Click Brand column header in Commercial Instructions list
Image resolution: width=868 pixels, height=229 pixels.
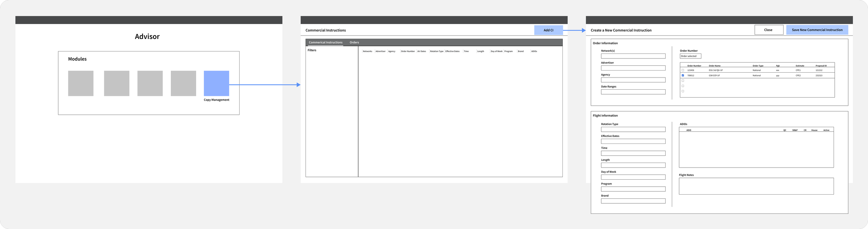[521, 51]
